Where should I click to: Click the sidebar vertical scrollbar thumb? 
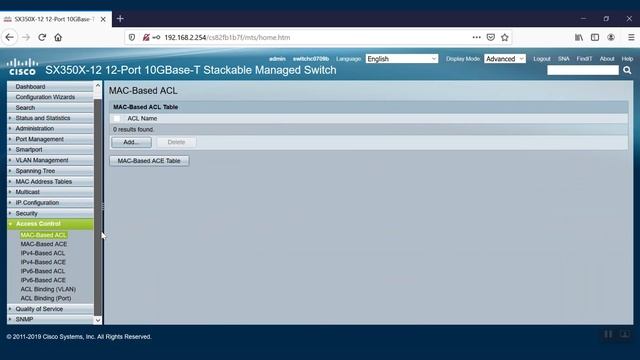98,207
